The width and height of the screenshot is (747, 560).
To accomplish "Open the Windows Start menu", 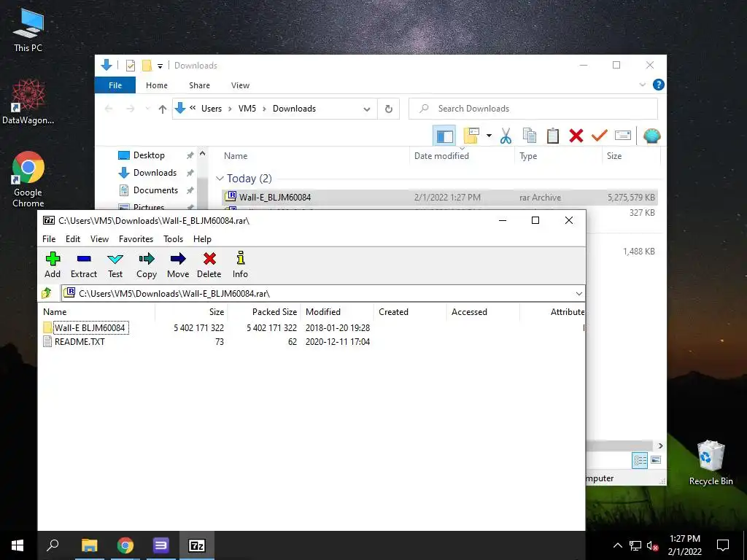I will pos(18,545).
